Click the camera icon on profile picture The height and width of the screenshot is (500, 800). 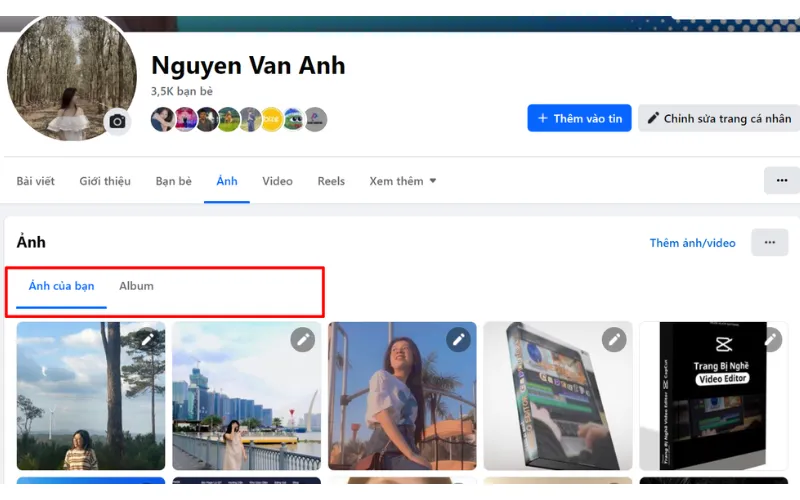point(117,121)
